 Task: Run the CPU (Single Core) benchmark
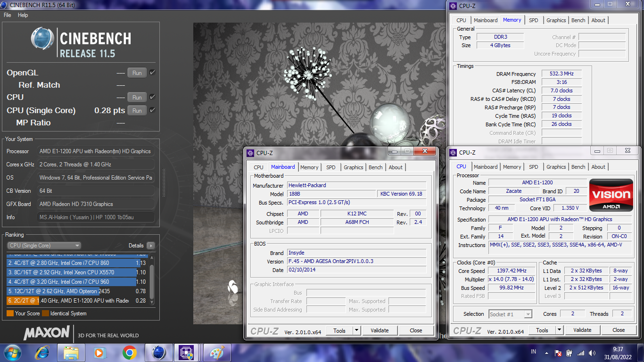137,111
